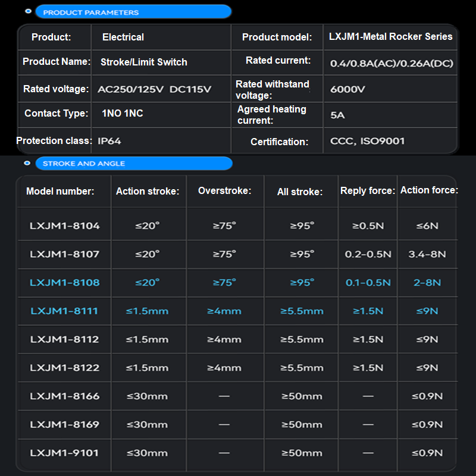Select the PRODUCT PARAMETERS header pill
Screen dimensions: 476x476
pos(133,12)
